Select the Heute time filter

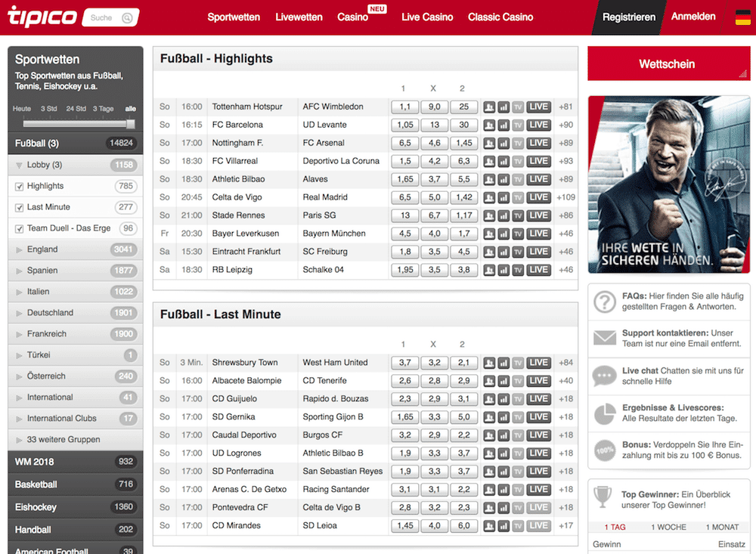coord(22,109)
